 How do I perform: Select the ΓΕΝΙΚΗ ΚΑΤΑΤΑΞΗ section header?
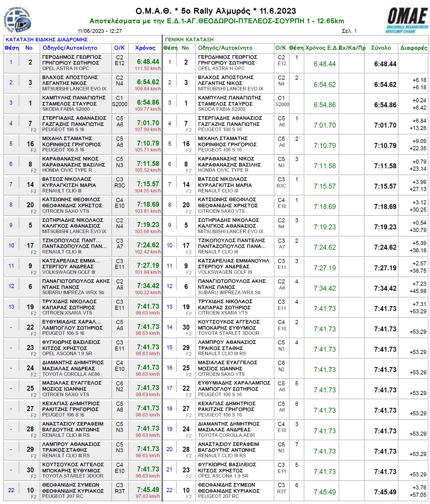tap(189, 40)
